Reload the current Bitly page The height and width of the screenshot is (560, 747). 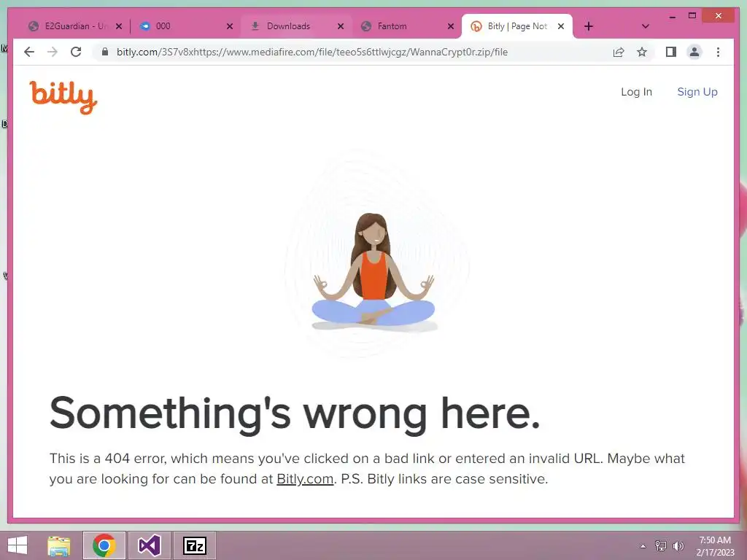pyautogui.click(x=76, y=52)
